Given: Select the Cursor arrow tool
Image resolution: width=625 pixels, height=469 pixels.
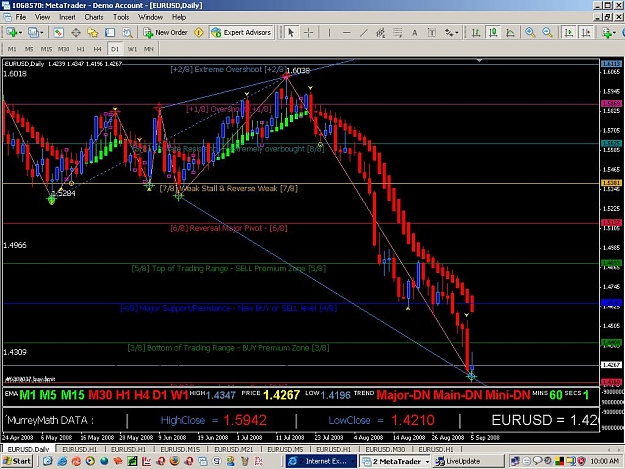Looking at the screenshot, I should [291, 33].
